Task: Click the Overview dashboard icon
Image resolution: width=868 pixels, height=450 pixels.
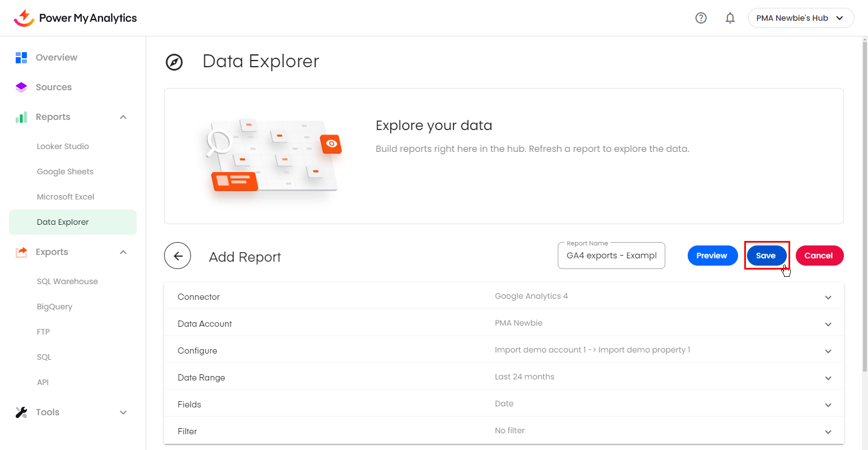Action: 21,57
